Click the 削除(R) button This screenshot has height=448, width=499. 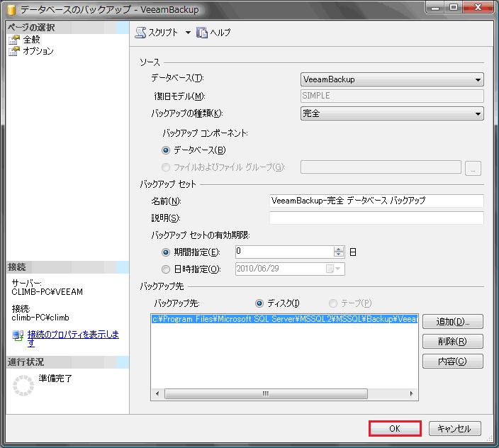click(452, 342)
